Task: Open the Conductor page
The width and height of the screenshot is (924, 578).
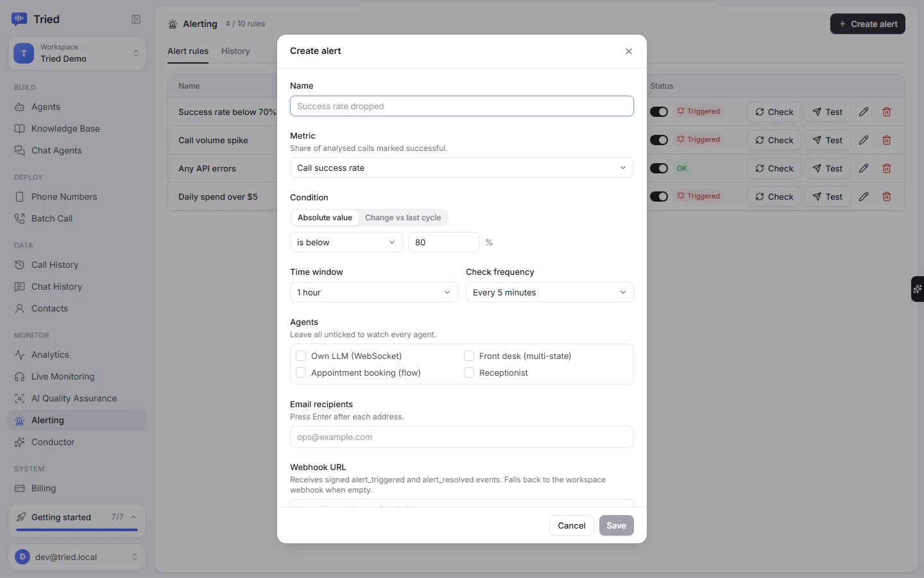Action: [77, 442]
